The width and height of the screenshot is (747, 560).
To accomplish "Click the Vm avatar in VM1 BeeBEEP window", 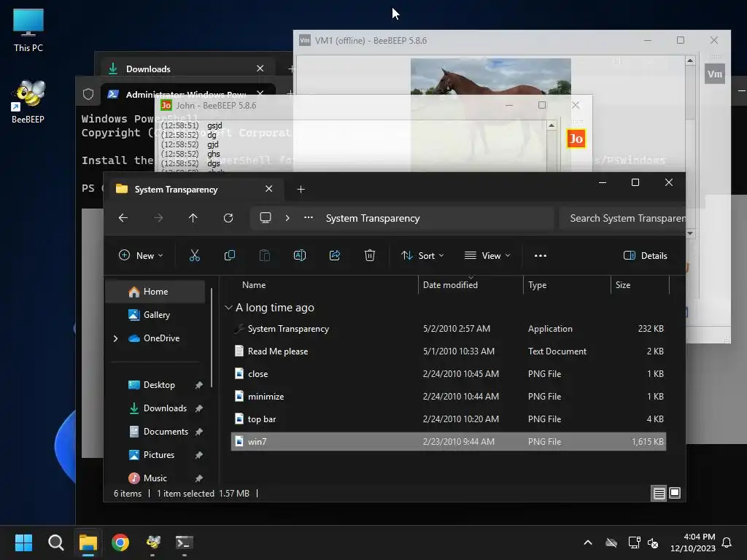I will (x=715, y=74).
